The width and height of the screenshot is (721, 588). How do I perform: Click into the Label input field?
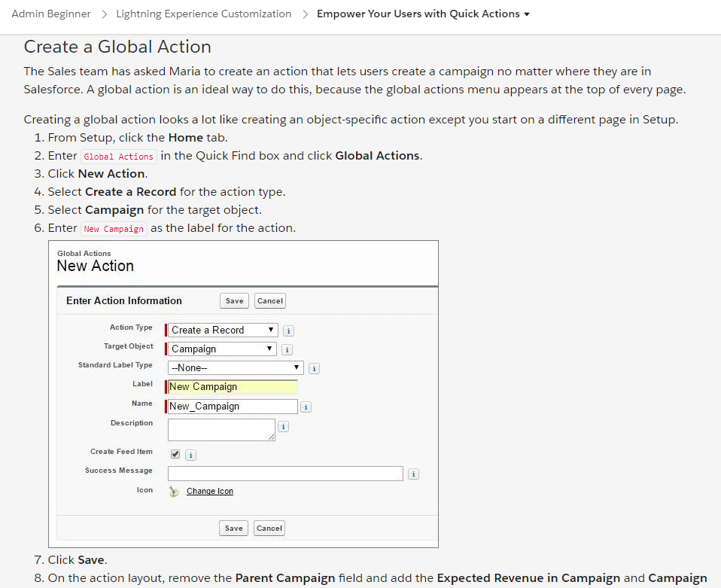click(x=233, y=386)
